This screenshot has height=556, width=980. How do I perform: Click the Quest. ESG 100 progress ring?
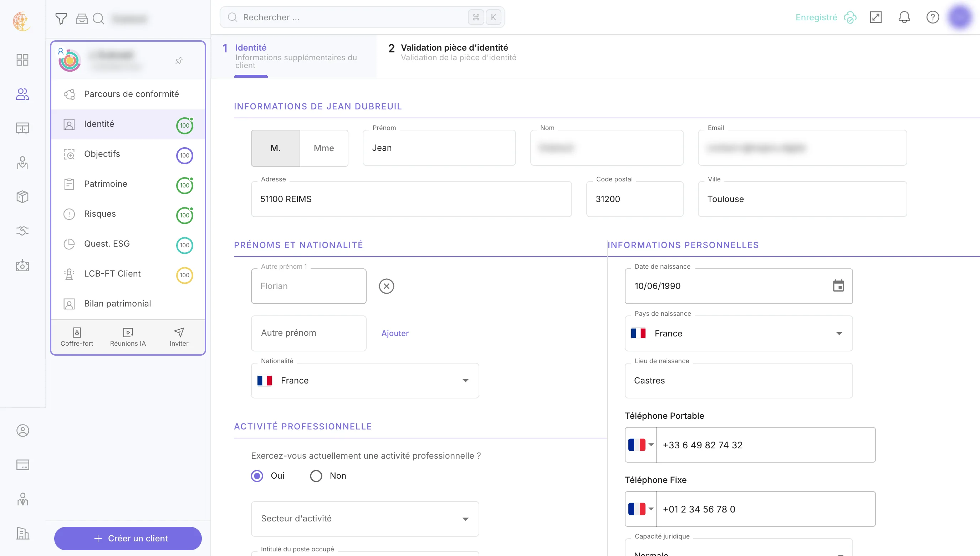pyautogui.click(x=184, y=245)
